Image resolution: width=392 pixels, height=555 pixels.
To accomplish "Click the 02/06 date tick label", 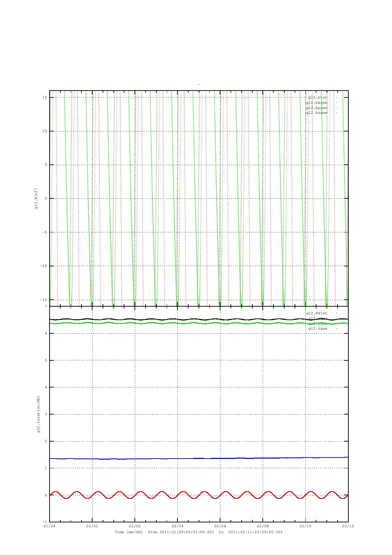I will [220, 526].
